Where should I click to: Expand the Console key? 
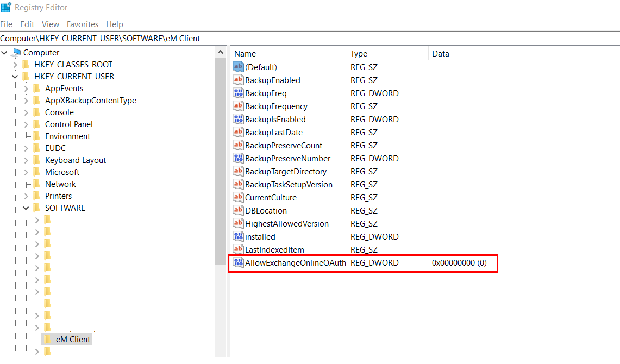click(26, 112)
